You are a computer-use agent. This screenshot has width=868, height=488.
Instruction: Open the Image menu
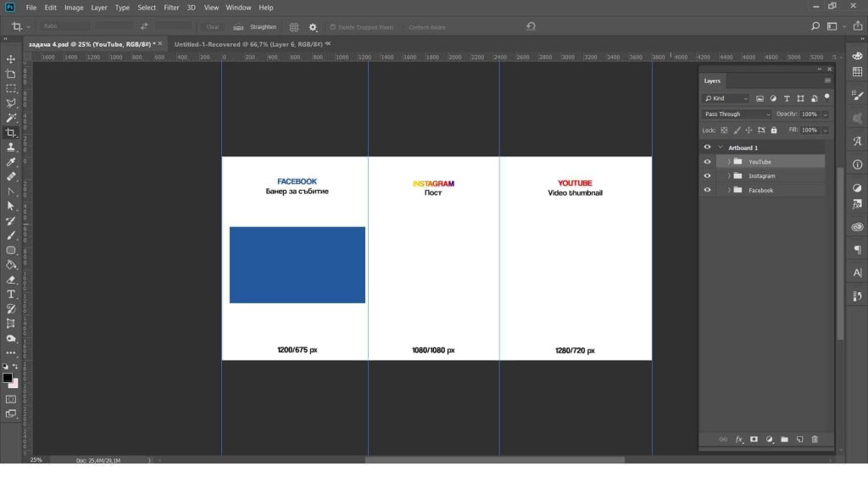(74, 8)
